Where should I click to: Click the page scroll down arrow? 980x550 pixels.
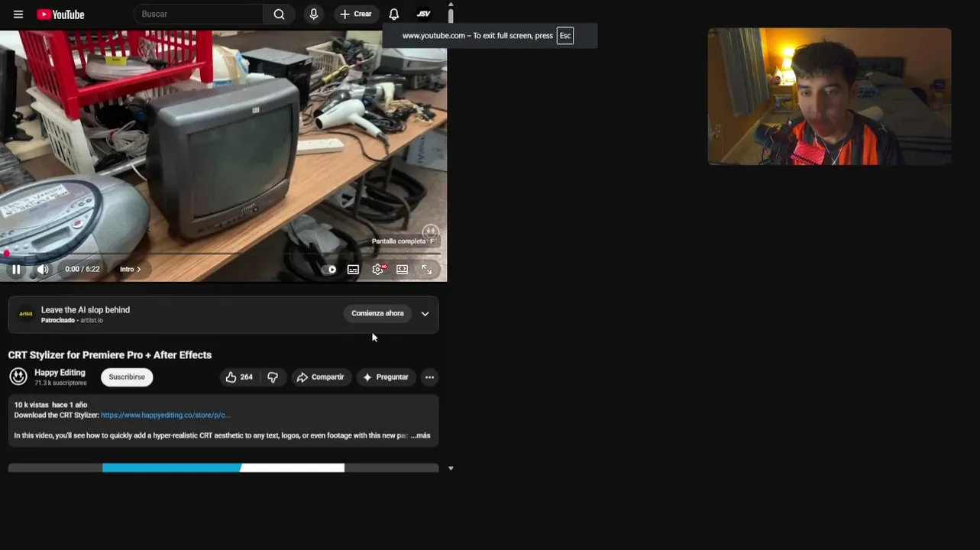(x=451, y=468)
